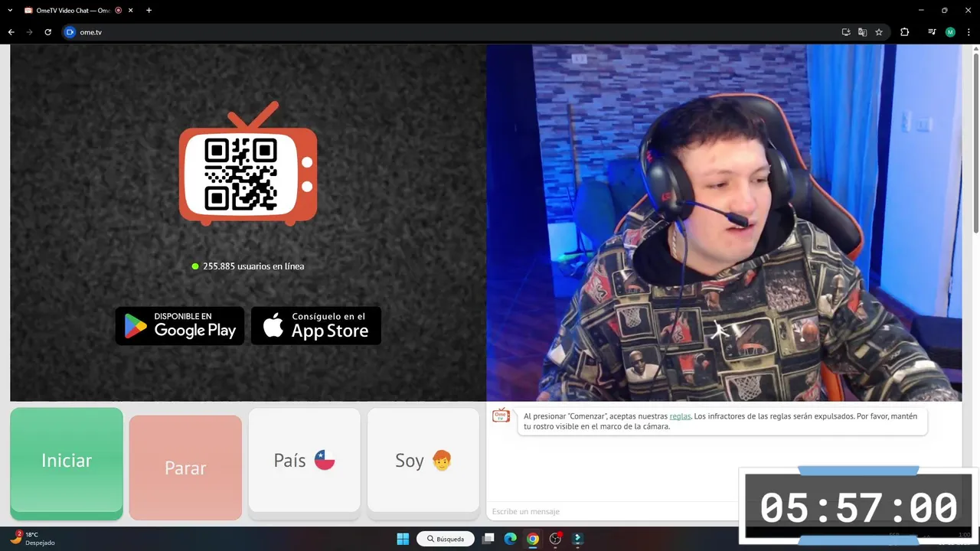Expand the tab search chevron
Image resolution: width=980 pixels, height=551 pixels.
(11, 10)
